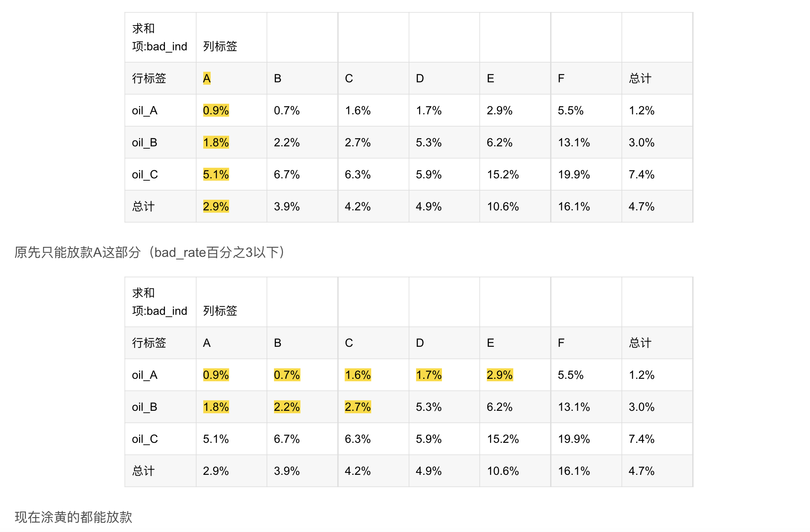Viewport: 810px width, 532px height.
Task: Click 行标签 header in the second table
Action: point(149,343)
